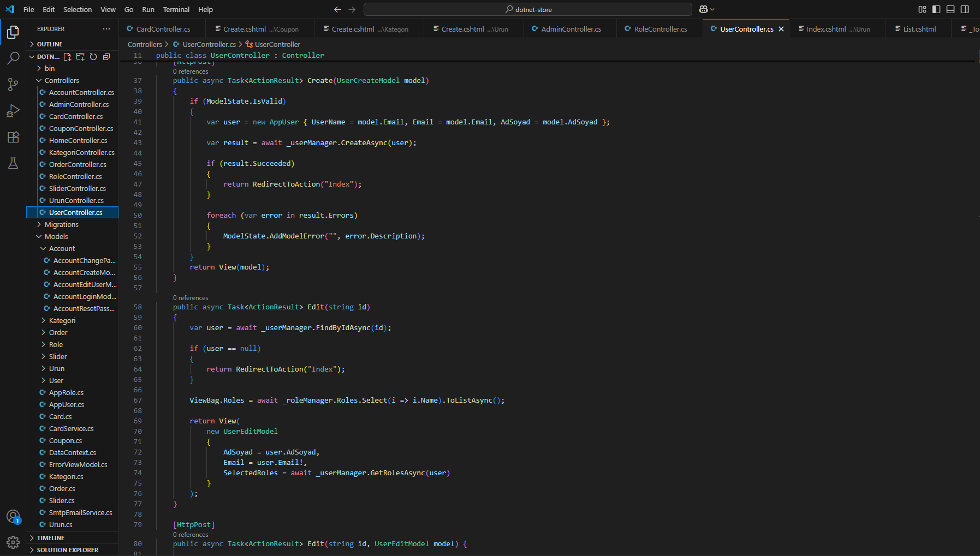This screenshot has width=980, height=556.
Task: Open the File menu
Action: [29, 9]
